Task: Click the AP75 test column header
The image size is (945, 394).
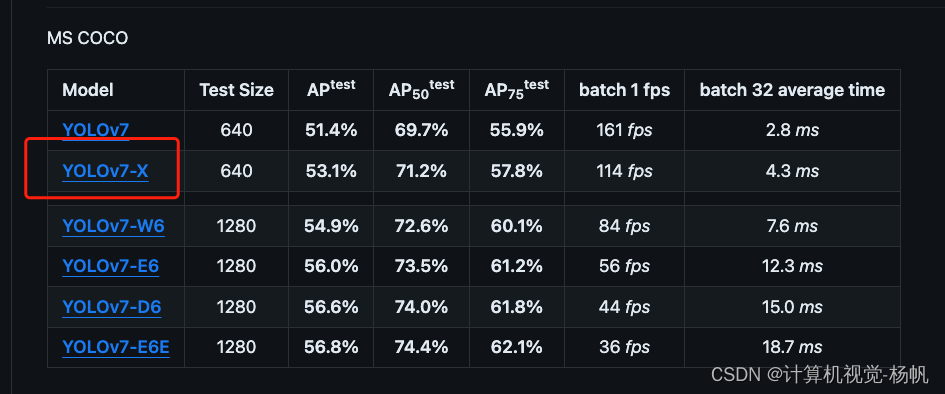Action: tap(516, 90)
